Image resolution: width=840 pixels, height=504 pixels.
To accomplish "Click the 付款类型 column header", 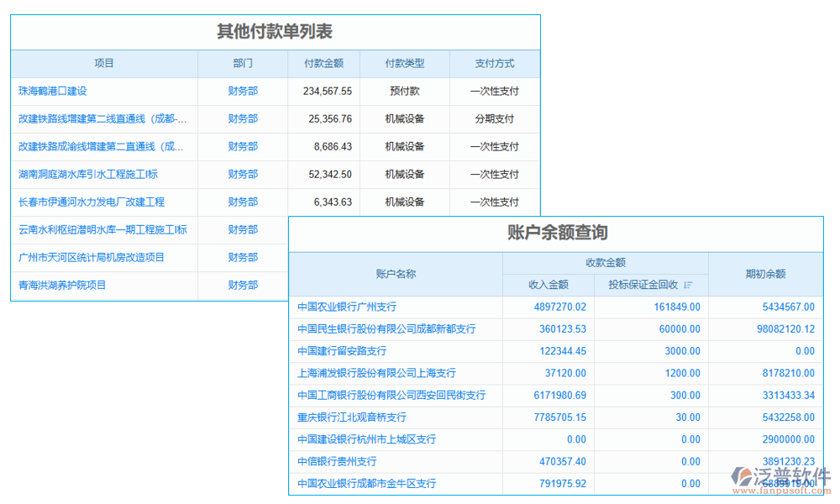I will click(x=405, y=63).
